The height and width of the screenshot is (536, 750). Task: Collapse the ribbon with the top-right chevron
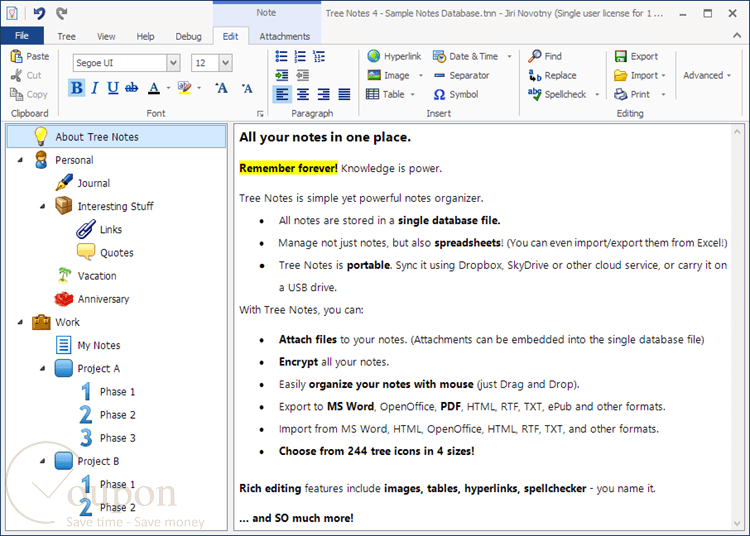point(737,35)
